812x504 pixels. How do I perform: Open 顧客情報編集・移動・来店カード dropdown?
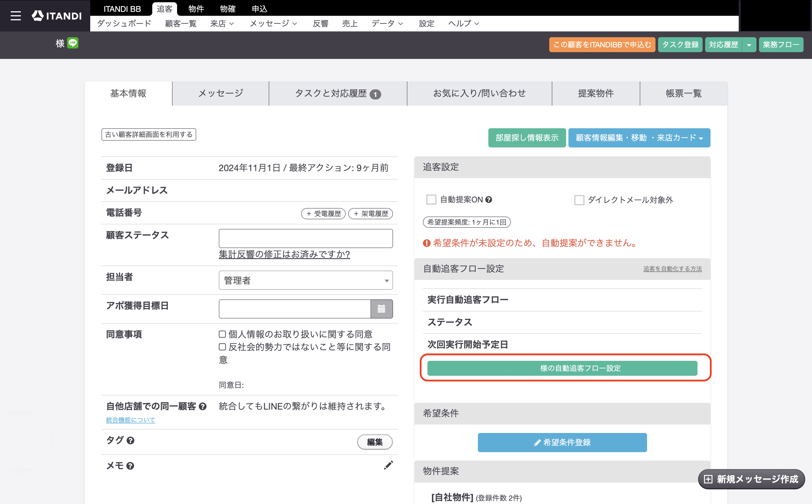[x=639, y=138]
